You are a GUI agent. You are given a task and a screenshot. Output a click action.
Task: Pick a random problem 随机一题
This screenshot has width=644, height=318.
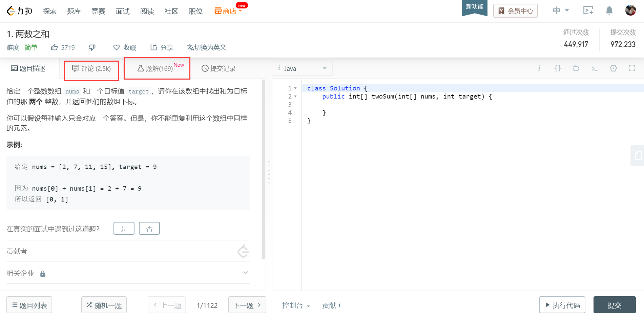click(x=104, y=305)
